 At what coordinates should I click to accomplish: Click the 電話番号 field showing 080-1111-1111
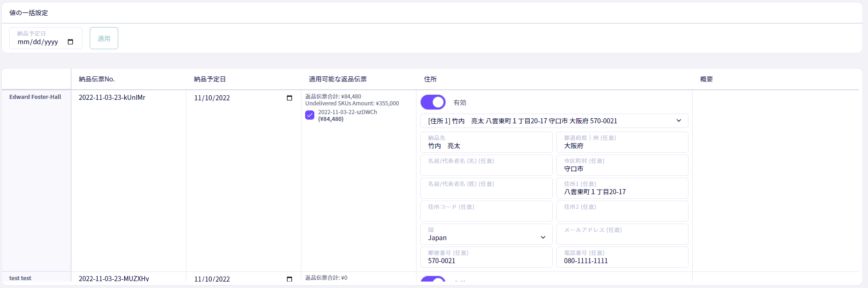pos(622,257)
